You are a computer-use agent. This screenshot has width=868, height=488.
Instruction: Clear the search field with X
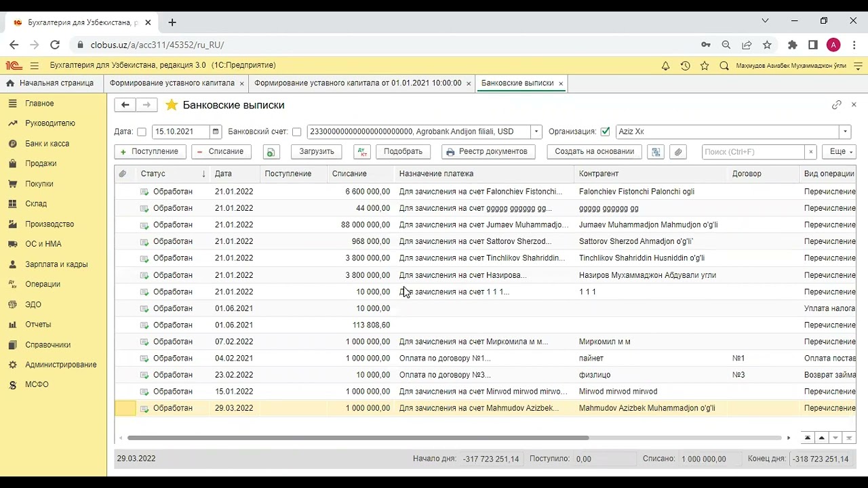(x=810, y=152)
